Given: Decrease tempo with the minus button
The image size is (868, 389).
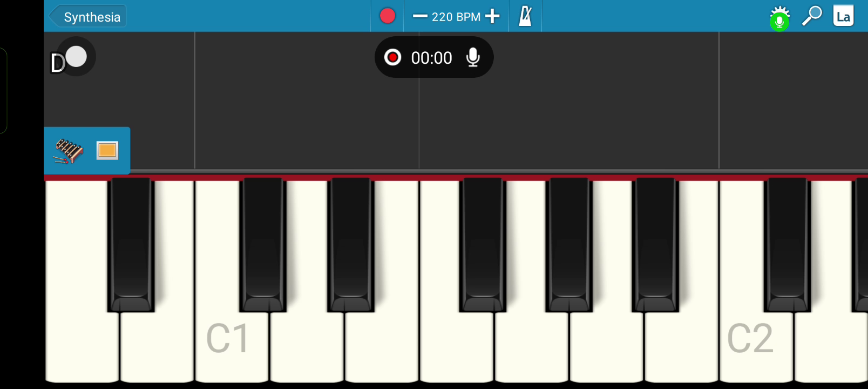Looking at the screenshot, I should (420, 16).
